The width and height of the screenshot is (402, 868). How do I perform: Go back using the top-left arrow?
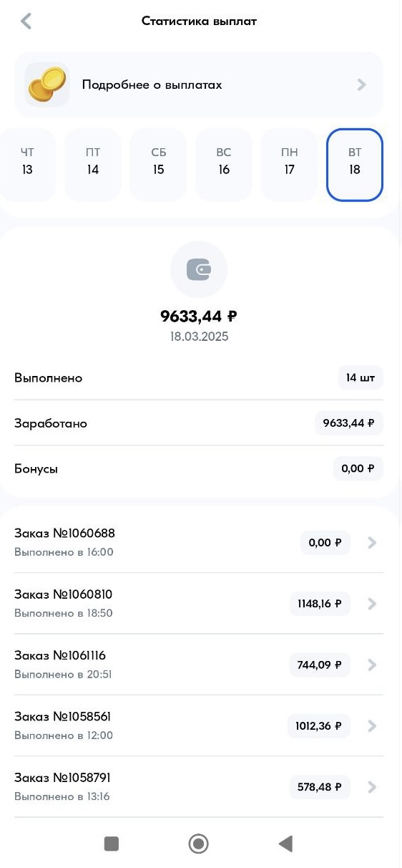26,21
